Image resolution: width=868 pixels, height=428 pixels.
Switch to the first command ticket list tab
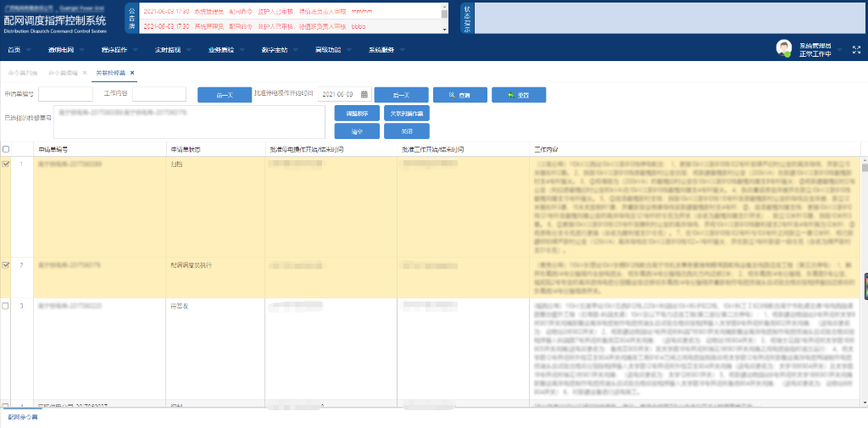(23, 74)
